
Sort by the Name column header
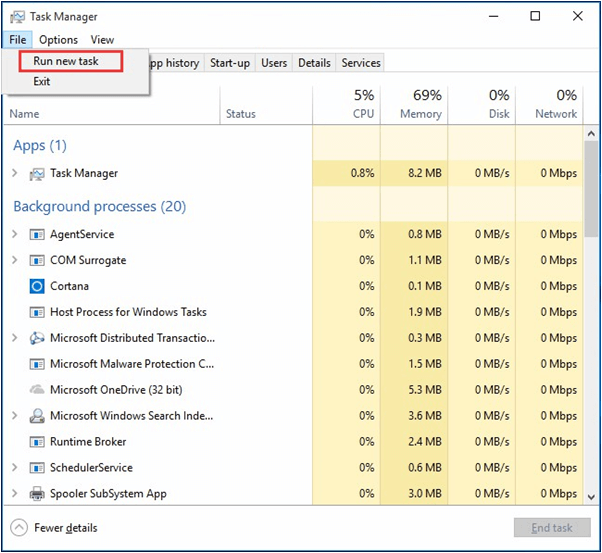[x=112, y=105]
